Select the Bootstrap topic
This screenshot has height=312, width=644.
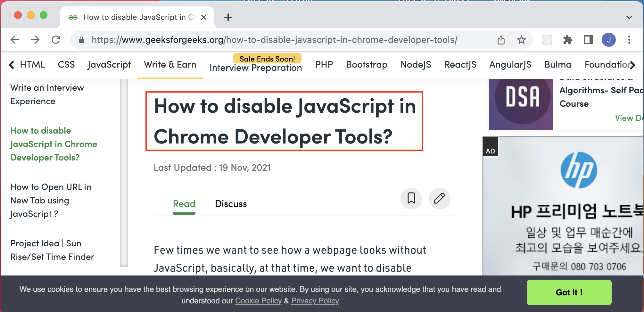click(367, 65)
